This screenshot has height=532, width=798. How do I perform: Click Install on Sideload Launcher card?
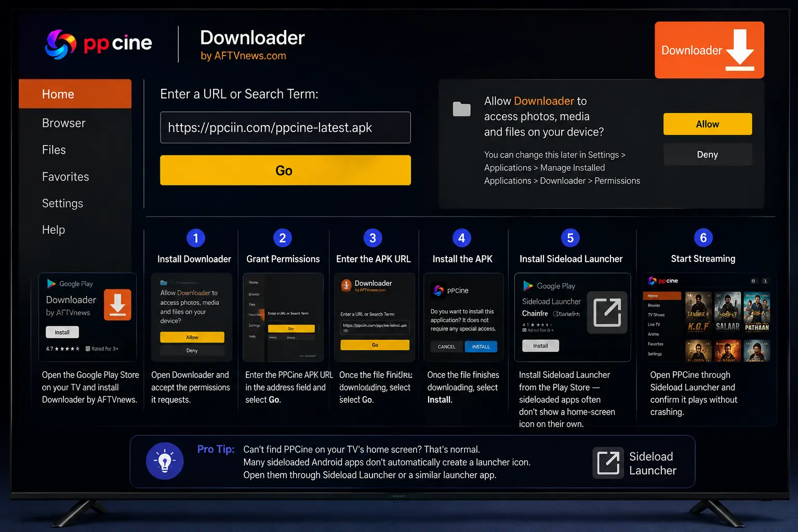(540, 346)
